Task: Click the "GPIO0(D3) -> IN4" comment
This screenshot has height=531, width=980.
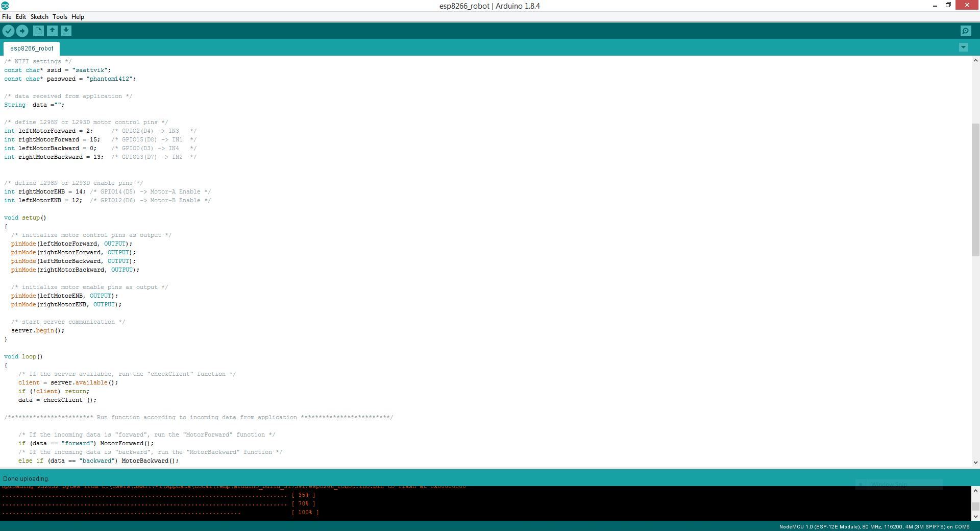Action: click(154, 148)
